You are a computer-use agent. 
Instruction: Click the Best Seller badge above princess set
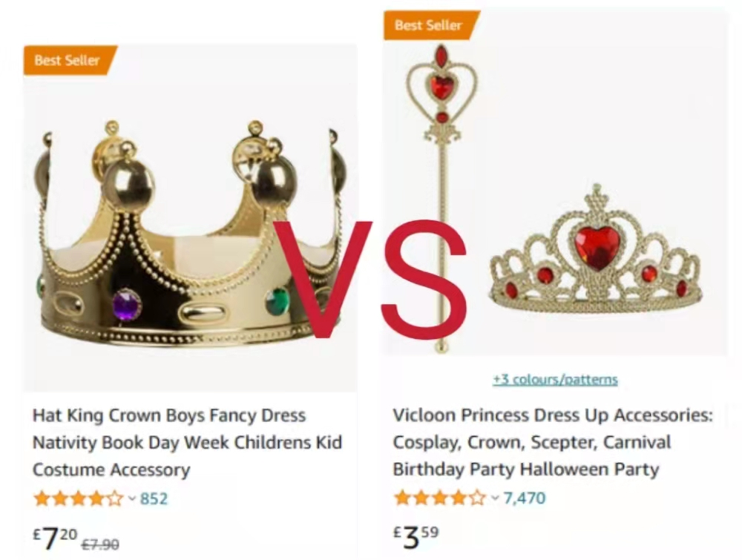click(428, 25)
